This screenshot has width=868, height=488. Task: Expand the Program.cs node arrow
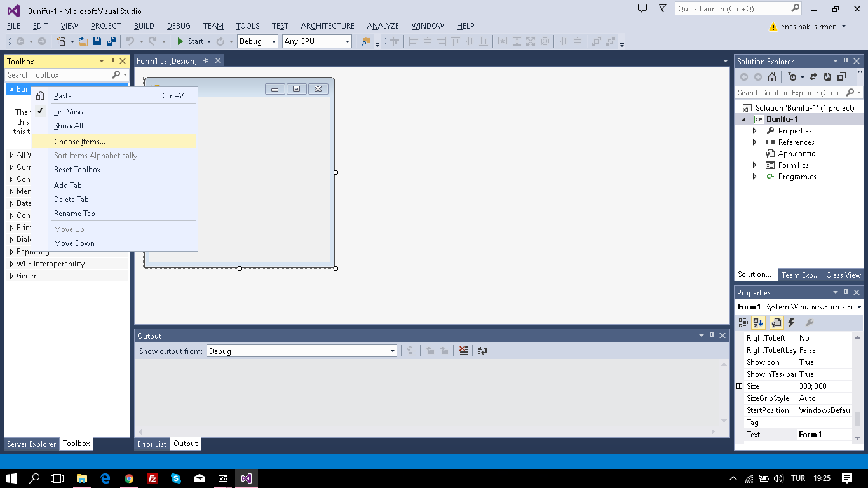click(x=755, y=177)
